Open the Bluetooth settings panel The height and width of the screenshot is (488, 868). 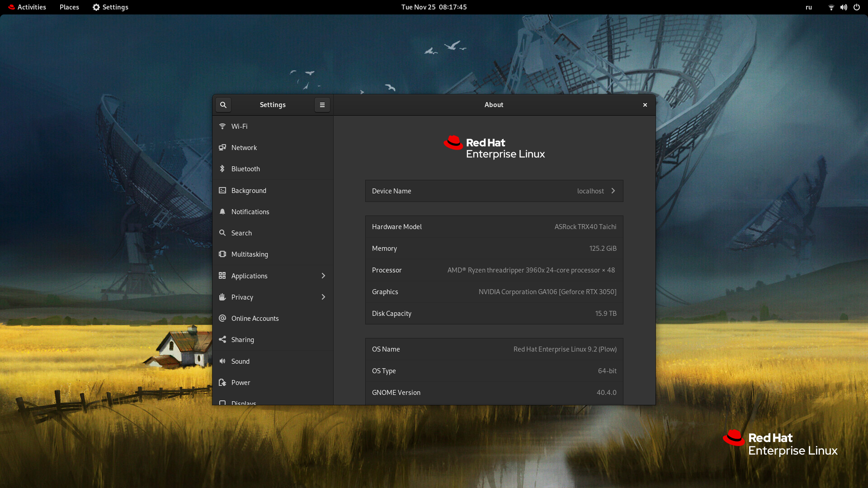[245, 169]
